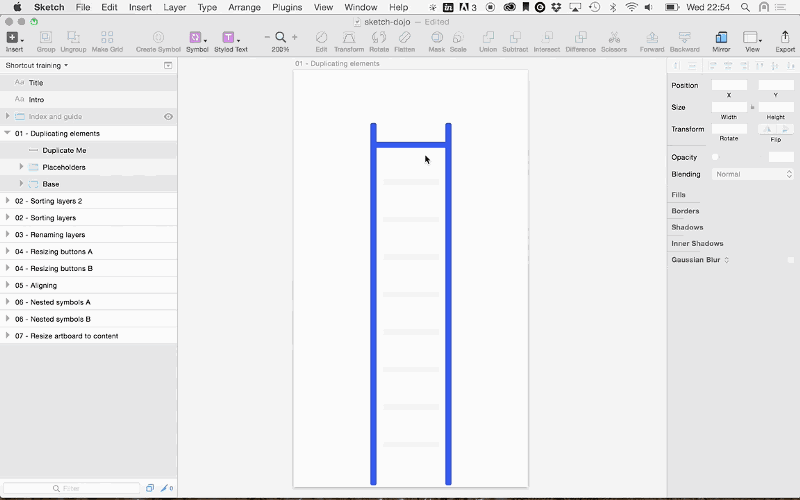Viewport: 800px width, 500px height.
Task: Open the Arrange menu
Action: coord(244,7)
